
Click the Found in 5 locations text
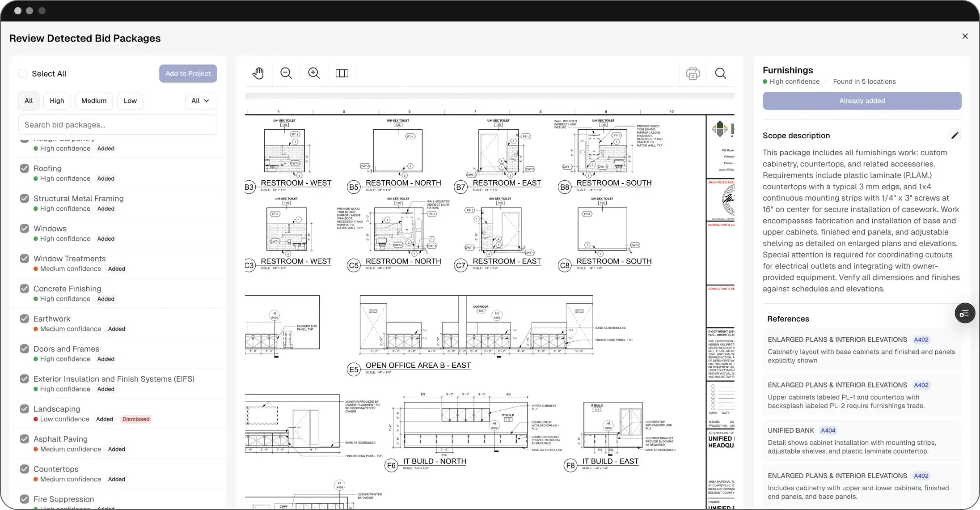[x=864, y=81]
